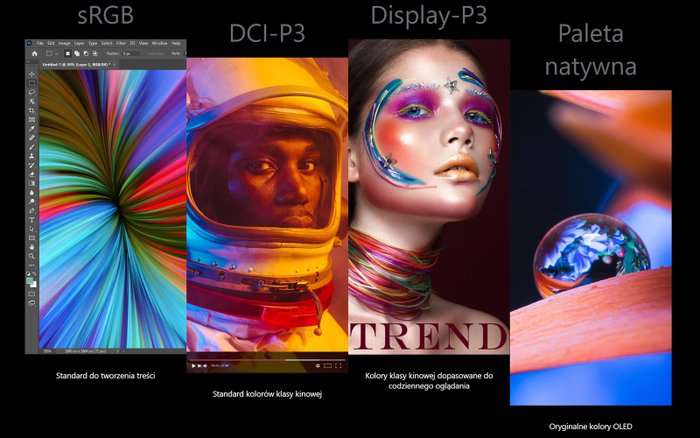Image resolution: width=700 pixels, height=438 pixels.
Task: Select the Blur tool
Action: [32, 192]
